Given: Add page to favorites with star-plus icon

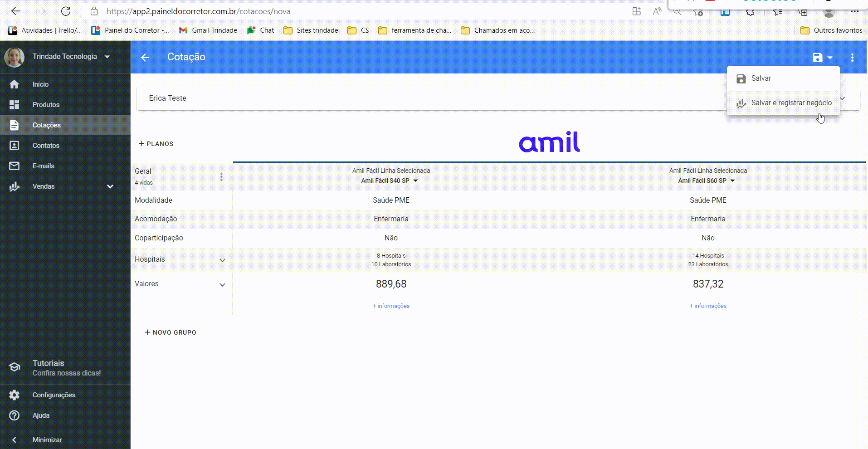Looking at the screenshot, I should click(x=698, y=12).
